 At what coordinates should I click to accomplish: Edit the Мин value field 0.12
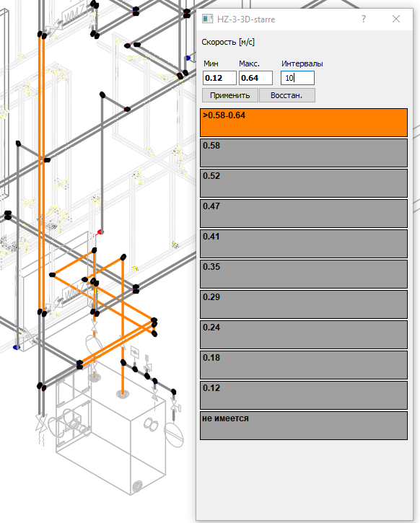[x=219, y=78]
